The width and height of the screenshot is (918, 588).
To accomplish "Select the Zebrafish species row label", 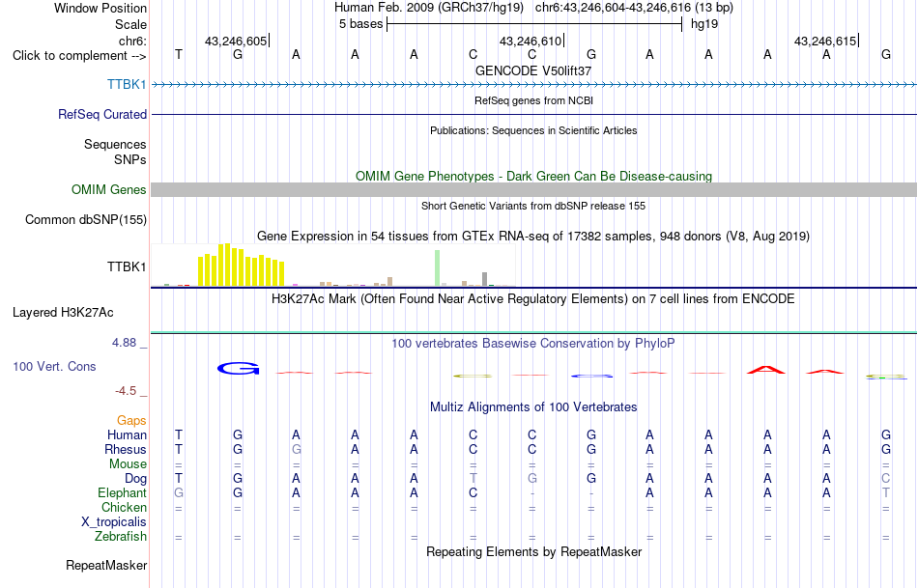I will click(121, 536).
